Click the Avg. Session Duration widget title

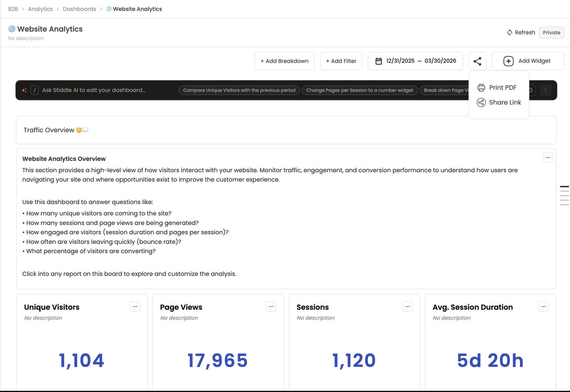[x=473, y=307]
